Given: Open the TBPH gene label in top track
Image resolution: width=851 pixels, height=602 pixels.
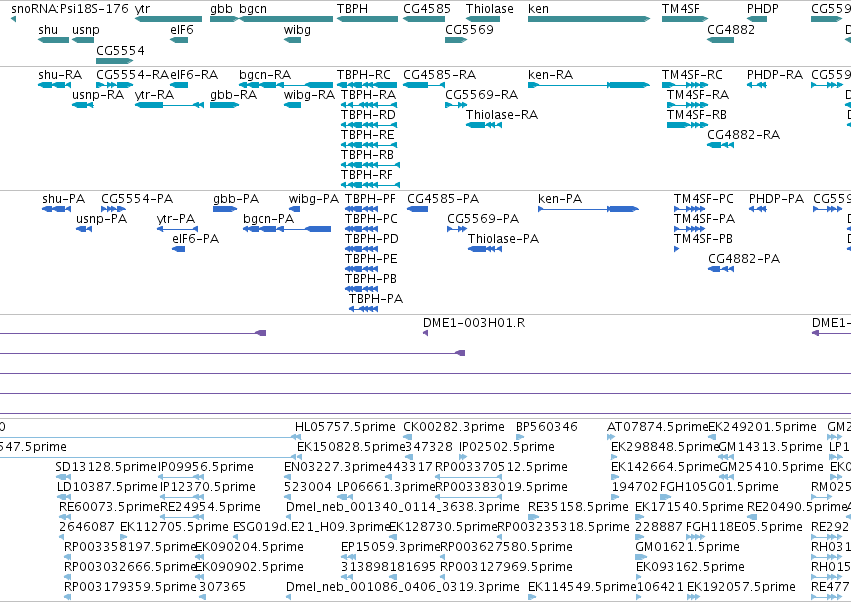Looking at the screenshot, I should point(352,9).
